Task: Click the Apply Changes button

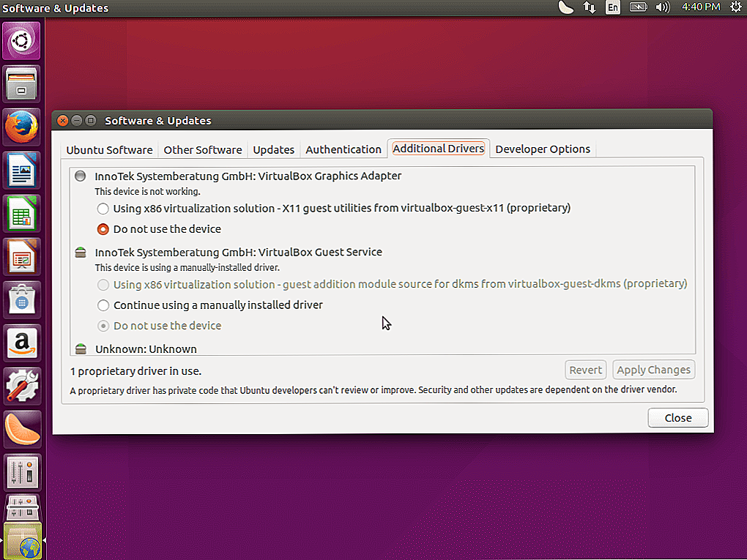Action: click(653, 370)
